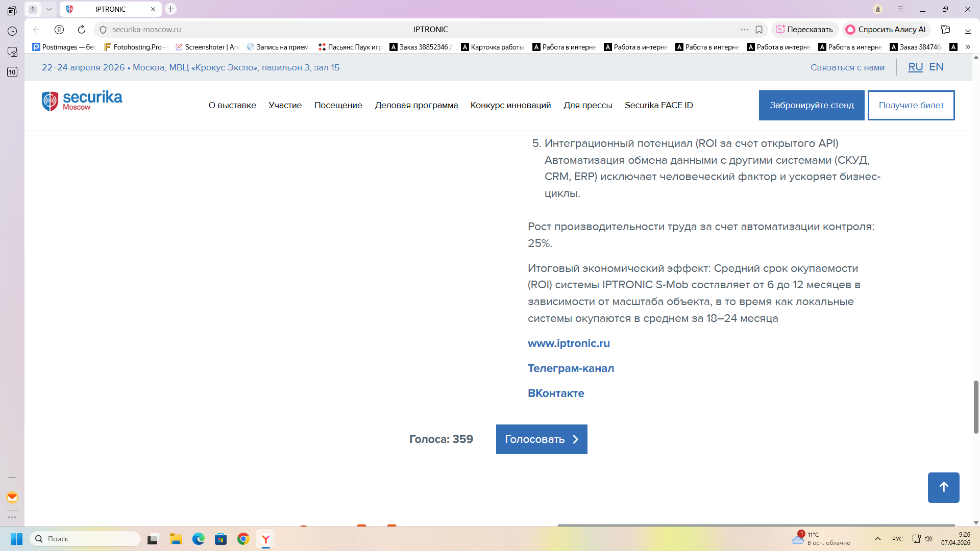Open Yandex Browser from the taskbar
Screen dimensions: 980x551
coord(266,539)
